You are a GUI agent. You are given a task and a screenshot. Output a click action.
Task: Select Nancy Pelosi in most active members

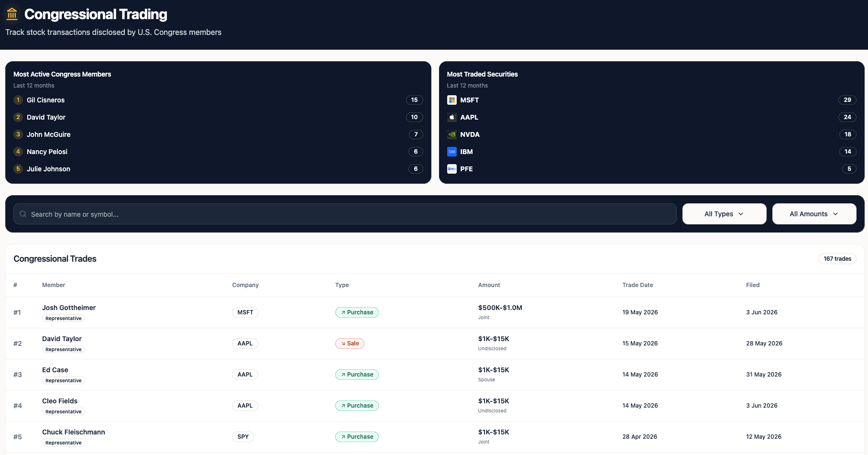pyautogui.click(x=47, y=152)
